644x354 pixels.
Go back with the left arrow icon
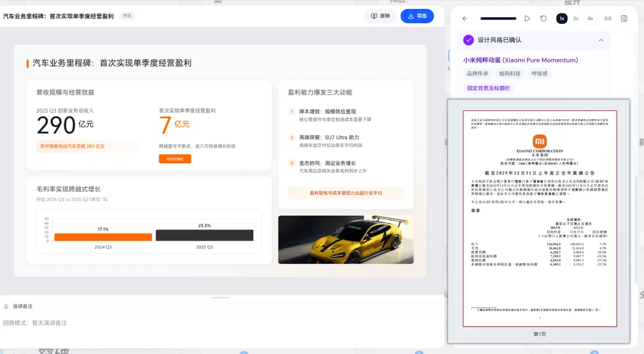tap(465, 18)
